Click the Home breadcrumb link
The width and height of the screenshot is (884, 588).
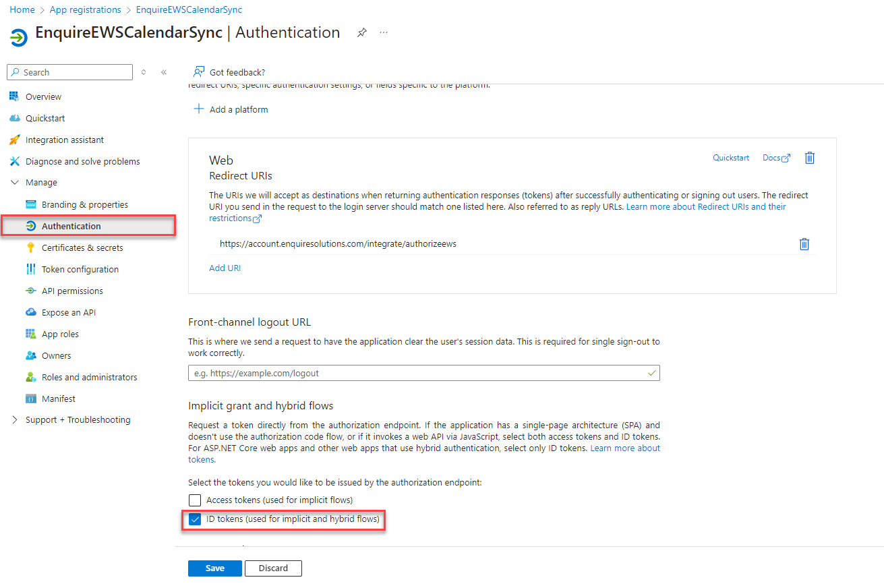[22, 9]
